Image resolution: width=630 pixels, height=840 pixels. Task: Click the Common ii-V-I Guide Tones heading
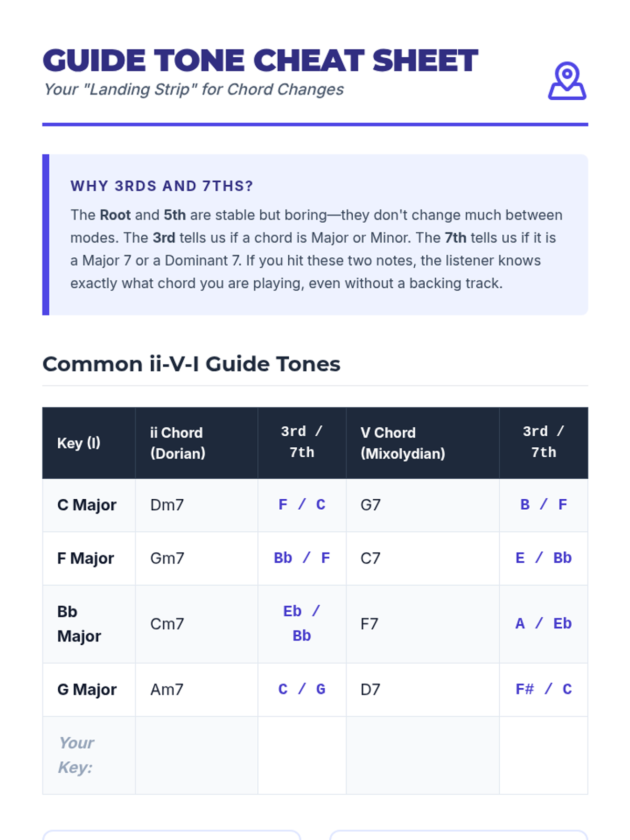[x=191, y=364]
